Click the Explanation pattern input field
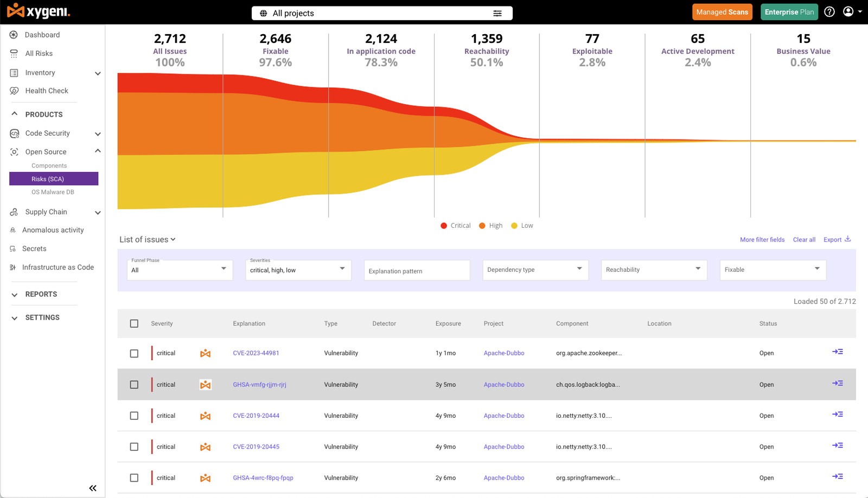 coord(417,270)
